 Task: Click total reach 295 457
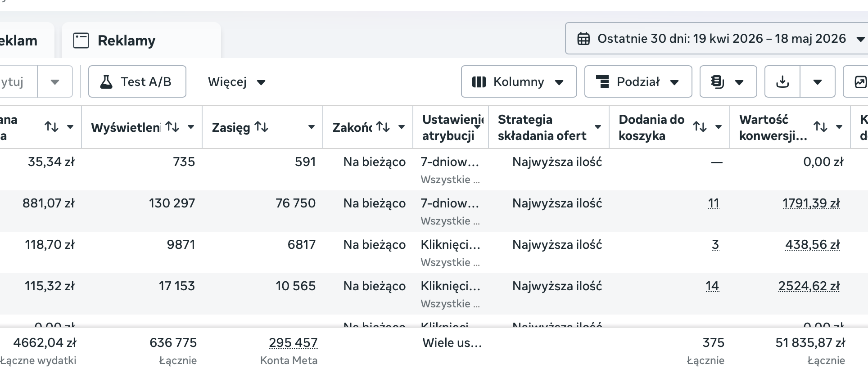click(293, 343)
